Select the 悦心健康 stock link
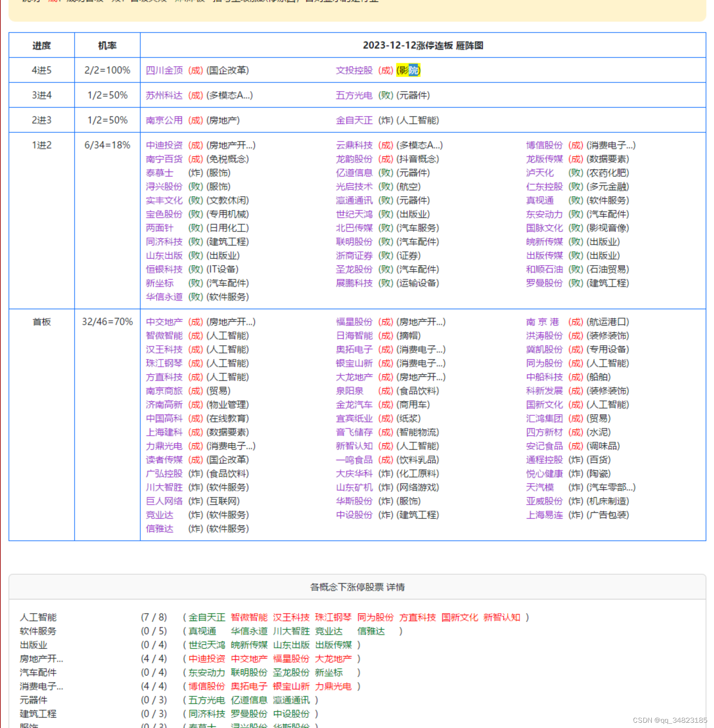714x728 pixels. point(544,474)
